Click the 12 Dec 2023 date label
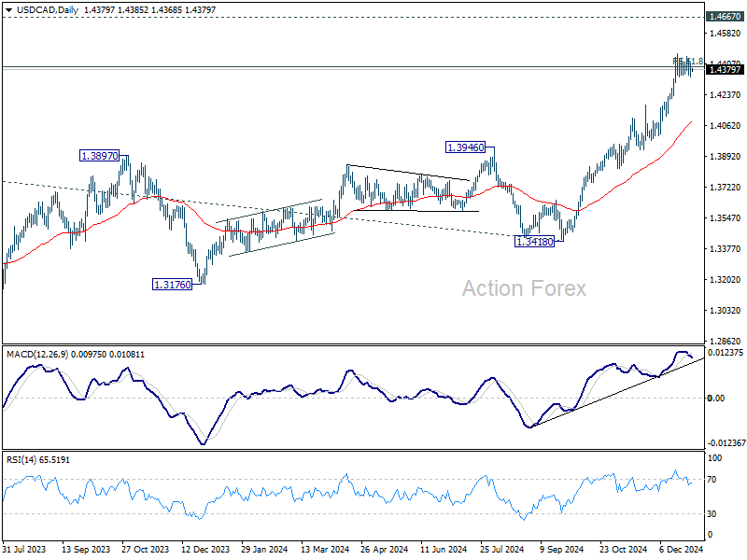Image resolution: width=747 pixels, height=560 pixels. (205, 549)
